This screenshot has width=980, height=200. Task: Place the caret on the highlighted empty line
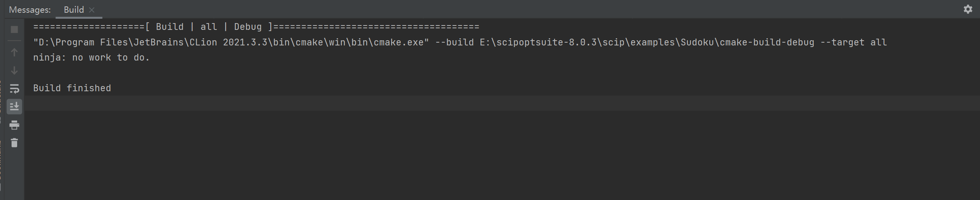239,103
